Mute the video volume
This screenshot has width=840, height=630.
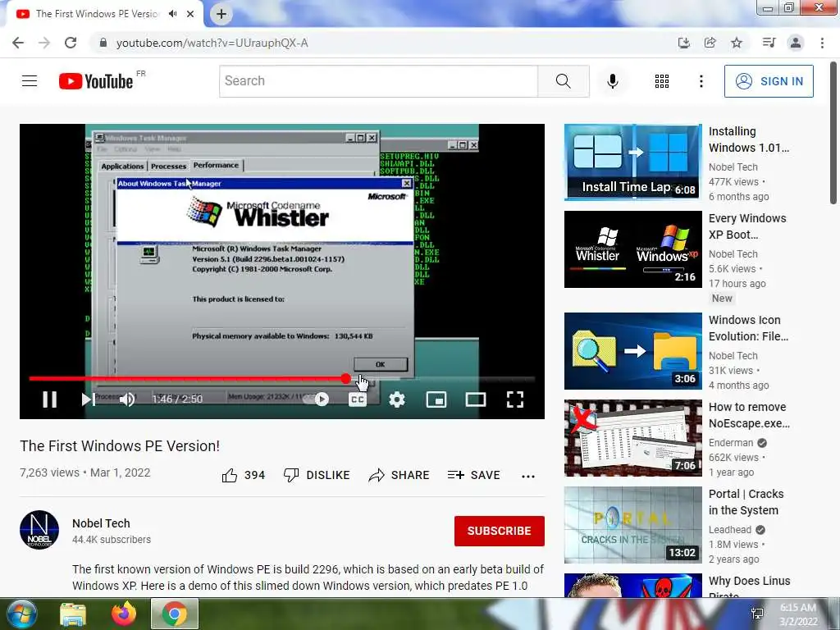coord(127,399)
